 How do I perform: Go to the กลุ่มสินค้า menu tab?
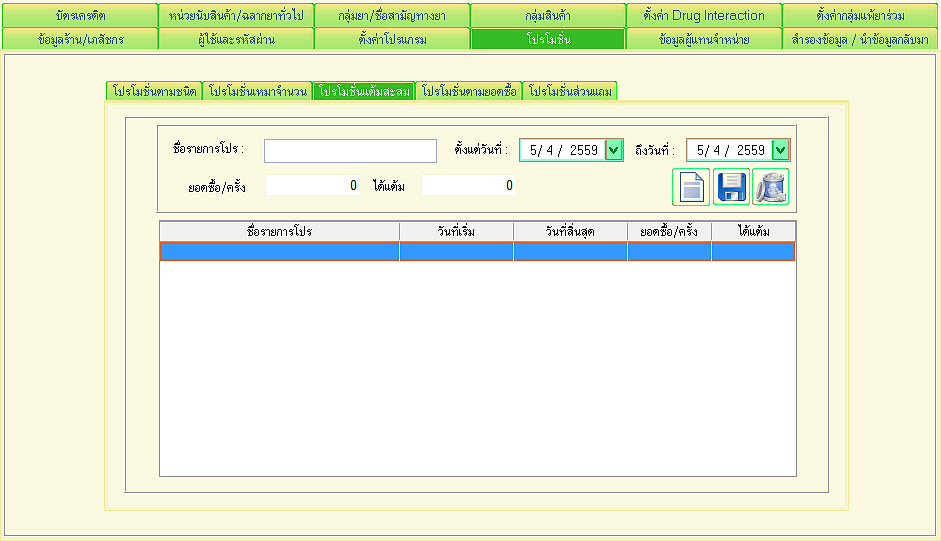[548, 16]
